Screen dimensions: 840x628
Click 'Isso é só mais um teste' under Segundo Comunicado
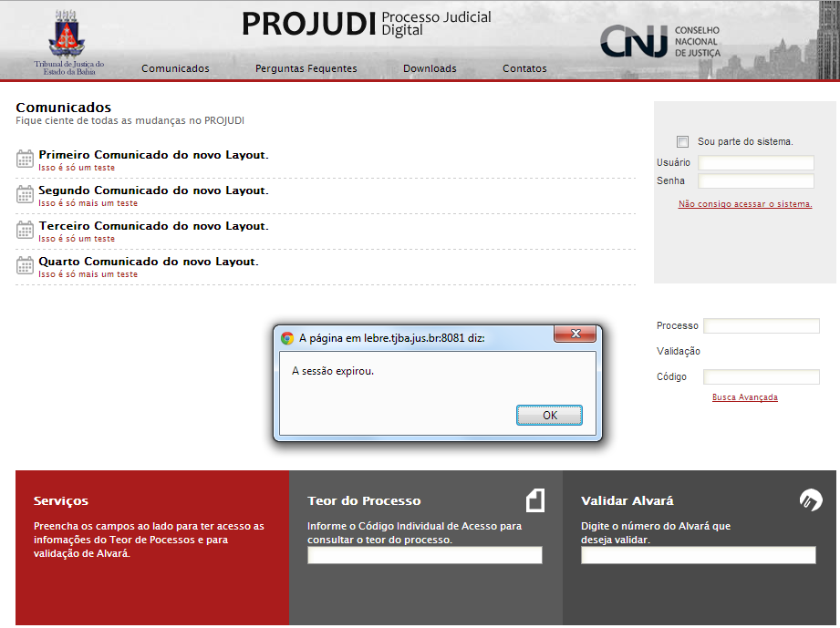[88, 203]
